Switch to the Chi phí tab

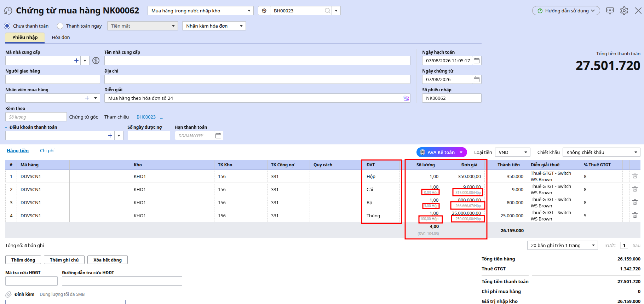(x=47, y=150)
